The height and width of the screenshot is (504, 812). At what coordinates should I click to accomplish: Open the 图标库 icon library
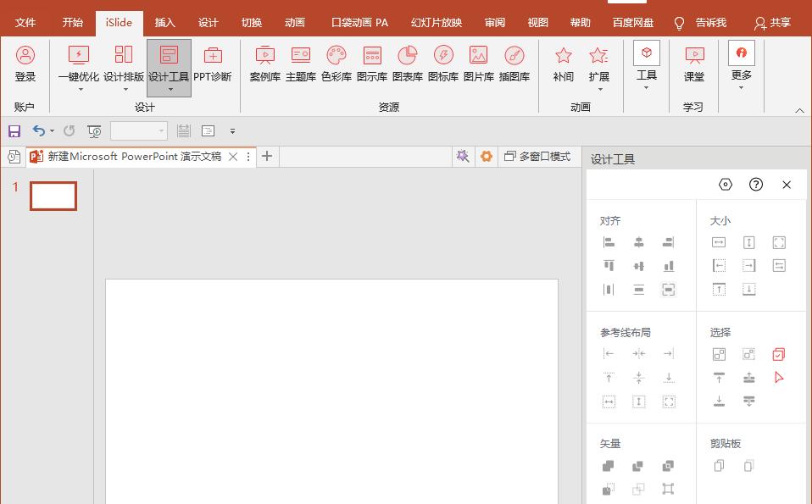click(x=442, y=66)
